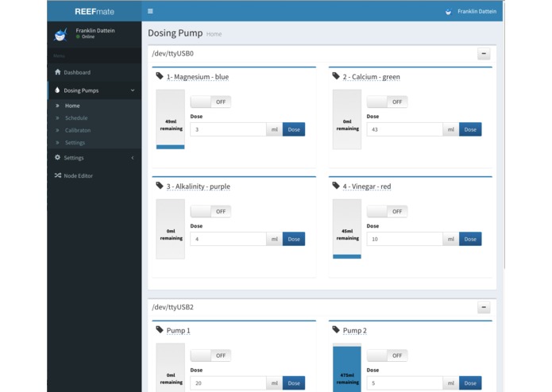
Task: Click Dose button for Alkalinity pump
Action: pos(294,239)
